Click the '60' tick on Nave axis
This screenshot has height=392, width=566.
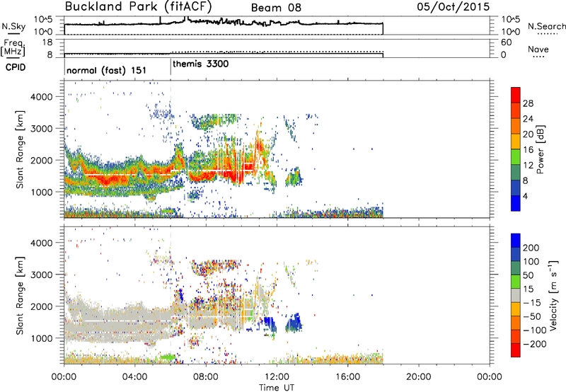tap(507, 42)
